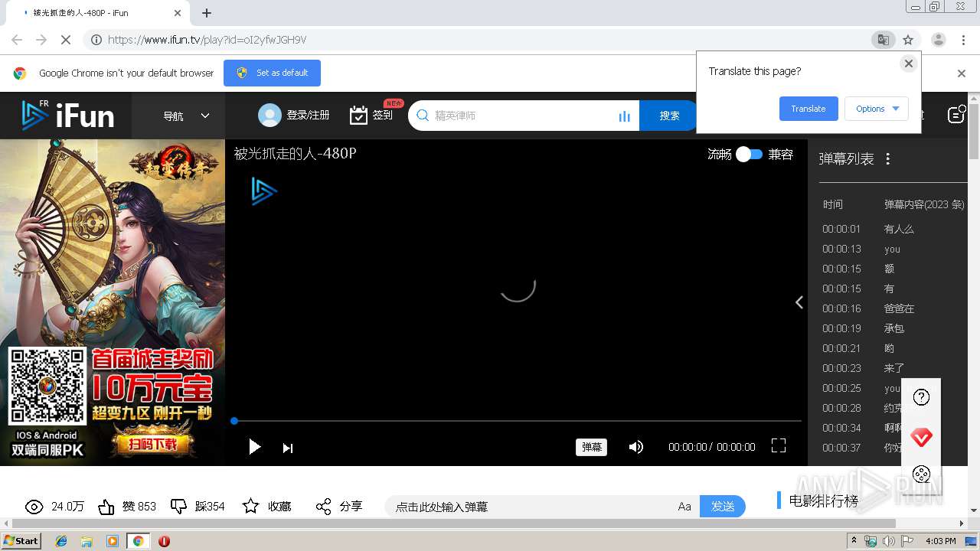Click the eye views icon 24.0万
The height and width of the screenshot is (551, 980).
point(34,507)
